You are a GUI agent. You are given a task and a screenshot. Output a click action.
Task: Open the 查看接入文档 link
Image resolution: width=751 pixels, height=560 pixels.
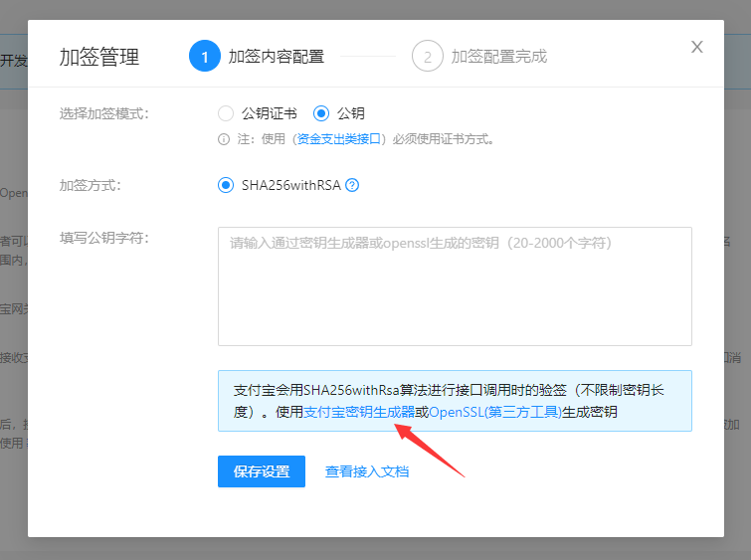367,471
